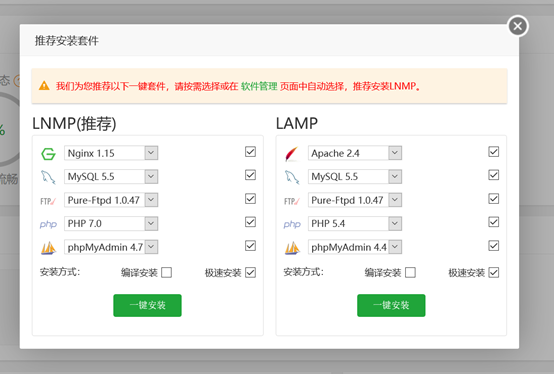Screen dimensions: 554x374
Task: Click the MySQL dolphin icon in LAMP
Action: pyautogui.click(x=292, y=177)
